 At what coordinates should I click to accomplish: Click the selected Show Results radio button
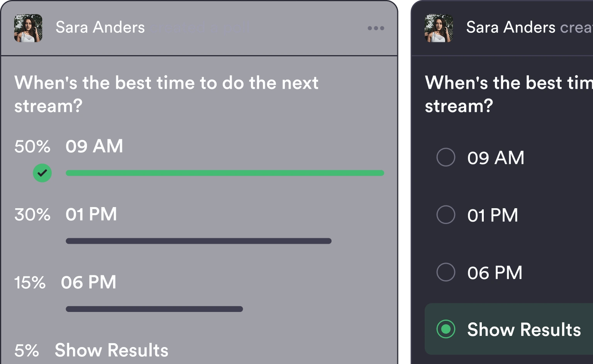pyautogui.click(x=446, y=329)
